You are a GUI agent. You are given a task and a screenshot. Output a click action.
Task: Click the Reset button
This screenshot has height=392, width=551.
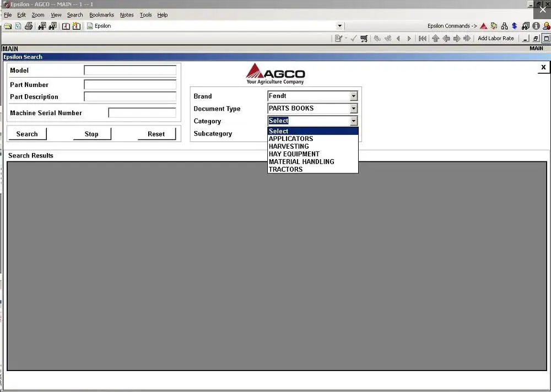[156, 134]
